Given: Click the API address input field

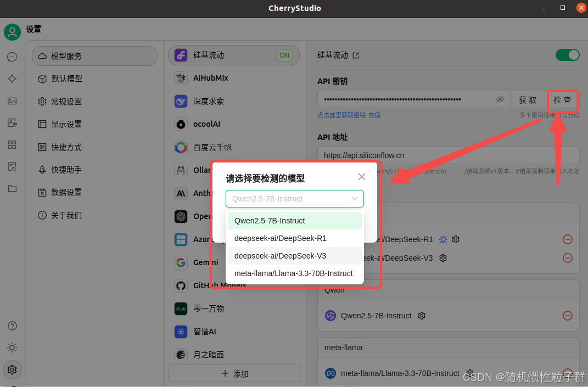Looking at the screenshot, I should [x=448, y=155].
